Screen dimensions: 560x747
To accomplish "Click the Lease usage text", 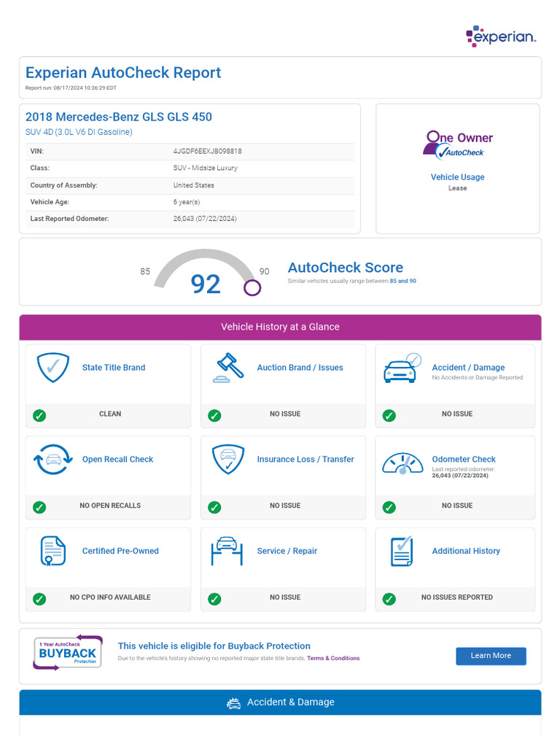I will (458, 188).
